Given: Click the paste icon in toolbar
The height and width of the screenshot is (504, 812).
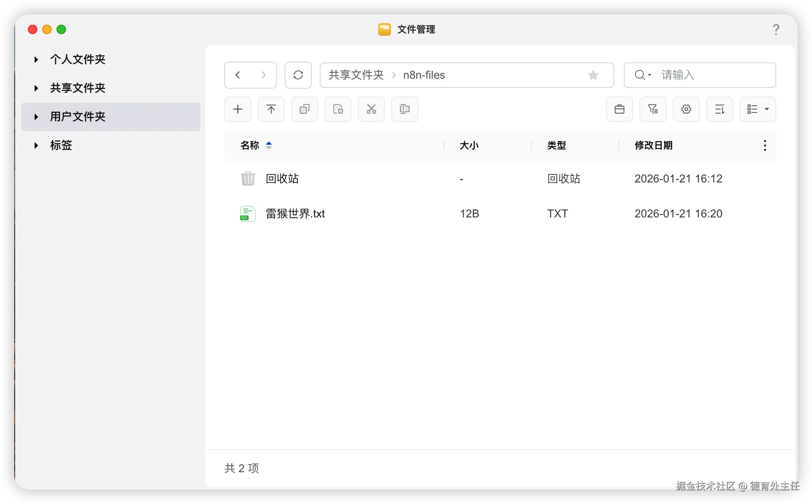Looking at the screenshot, I should click(x=338, y=109).
